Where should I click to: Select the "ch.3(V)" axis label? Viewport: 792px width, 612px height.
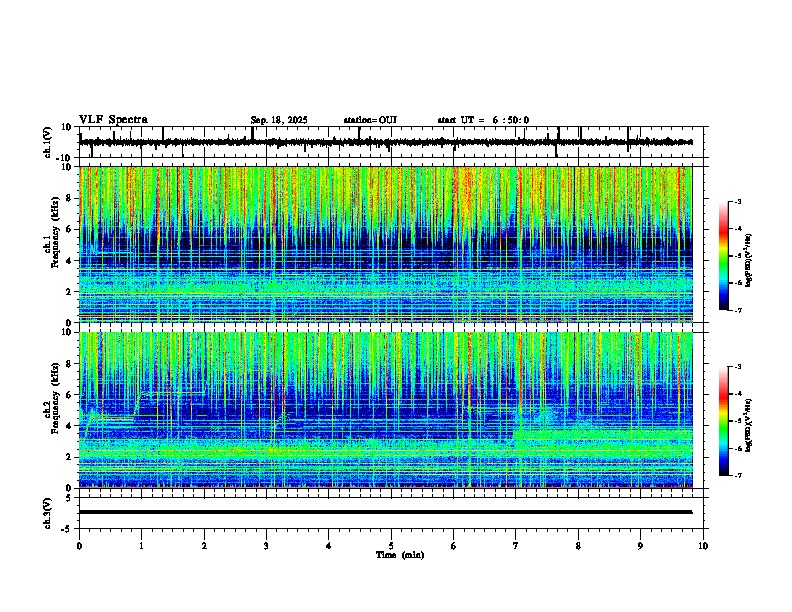(x=48, y=513)
